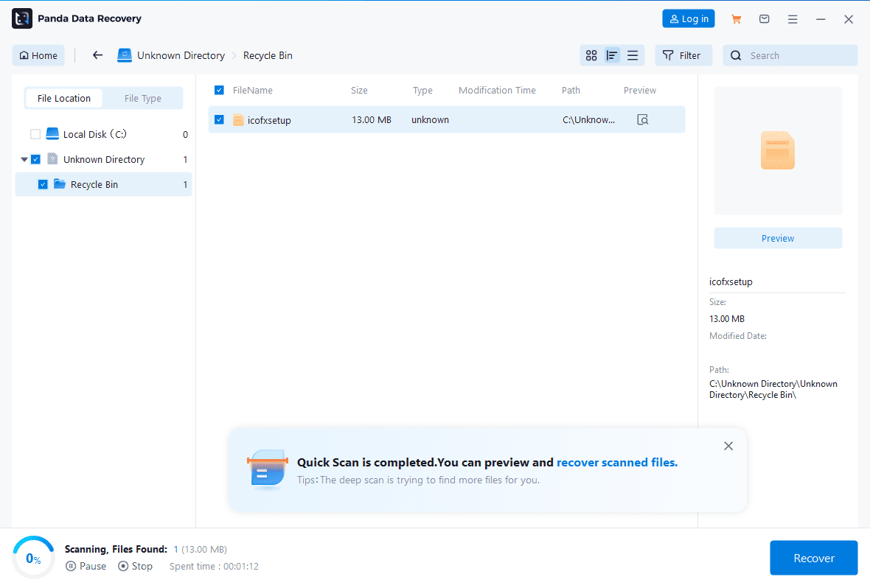Click the 0% scan progress ring
Image resolution: width=870 pixels, height=588 pixels.
33,558
